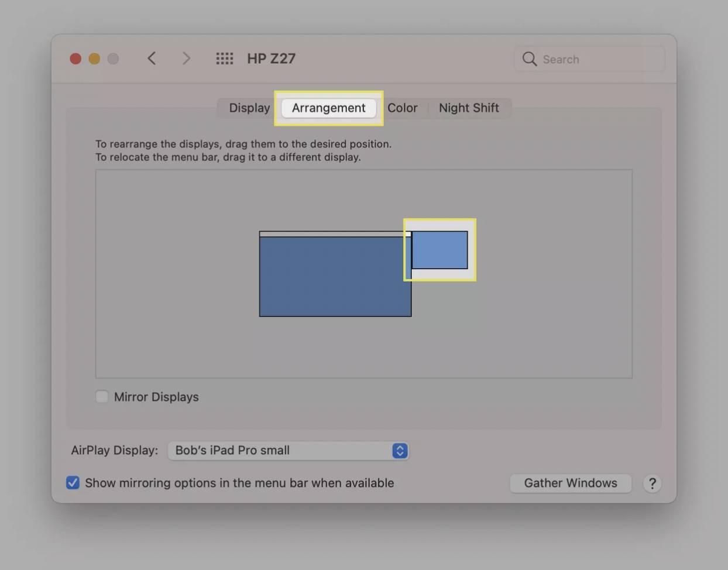The width and height of the screenshot is (728, 570).
Task: Open the Color tab
Action: (402, 108)
